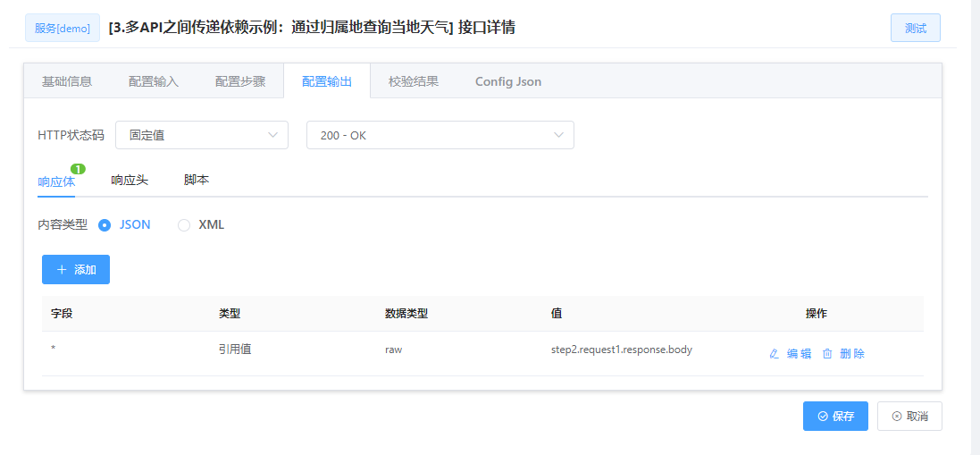Click the 测试 button

916,28
